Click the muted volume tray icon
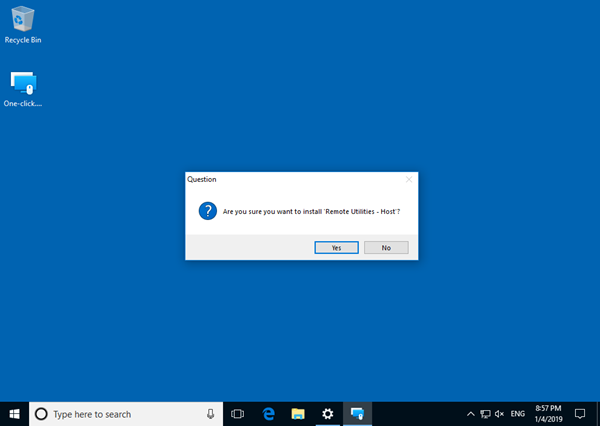The width and height of the screenshot is (600, 426). click(499, 414)
